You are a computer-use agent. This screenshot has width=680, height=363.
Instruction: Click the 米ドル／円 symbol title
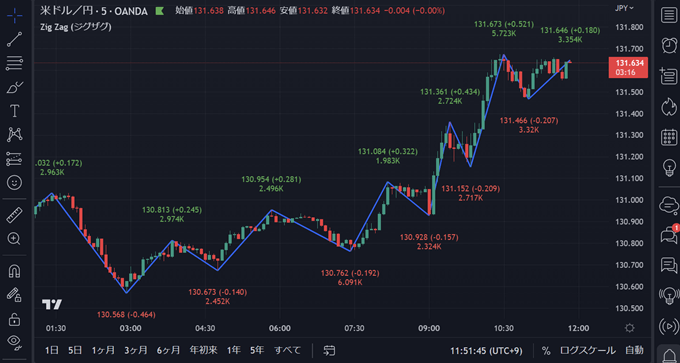click(x=94, y=10)
